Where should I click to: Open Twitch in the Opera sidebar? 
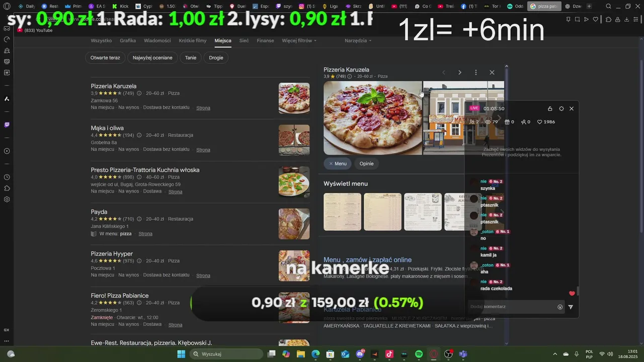[7, 125]
